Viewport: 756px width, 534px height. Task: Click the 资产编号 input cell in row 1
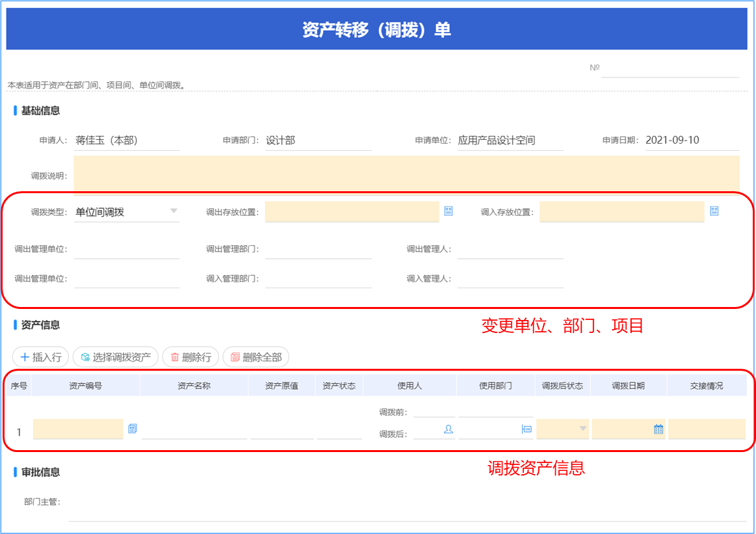(78, 429)
